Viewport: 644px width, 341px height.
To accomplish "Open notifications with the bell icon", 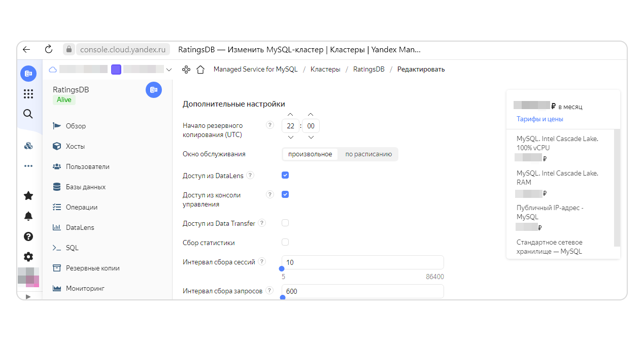I will point(28,216).
